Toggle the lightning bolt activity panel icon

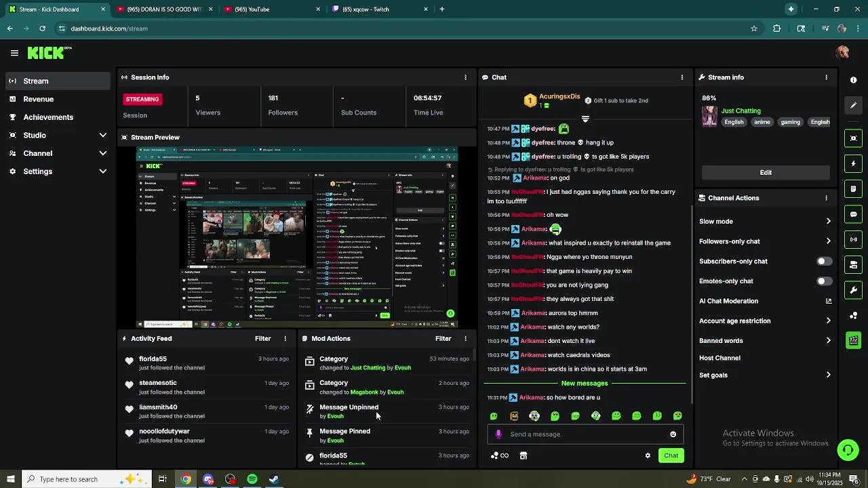tap(853, 163)
